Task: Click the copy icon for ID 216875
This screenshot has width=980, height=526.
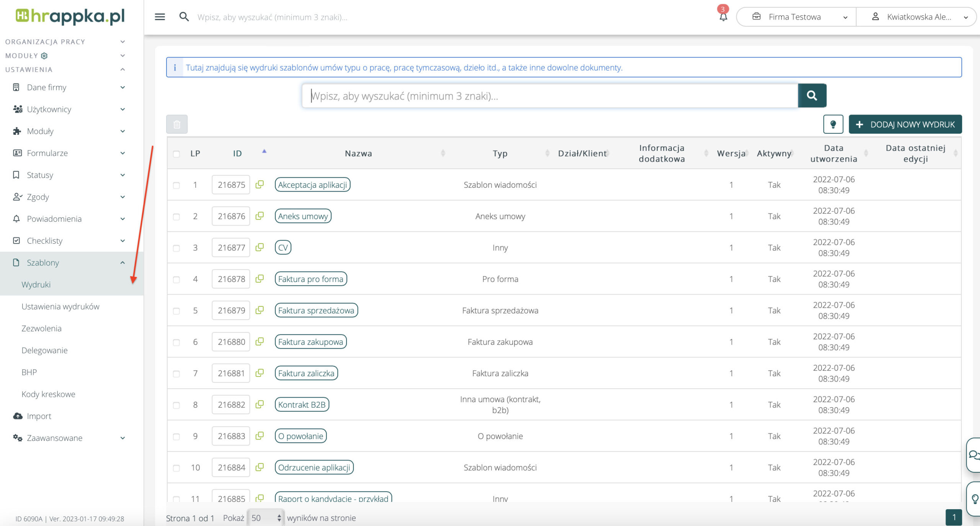Action: point(260,184)
